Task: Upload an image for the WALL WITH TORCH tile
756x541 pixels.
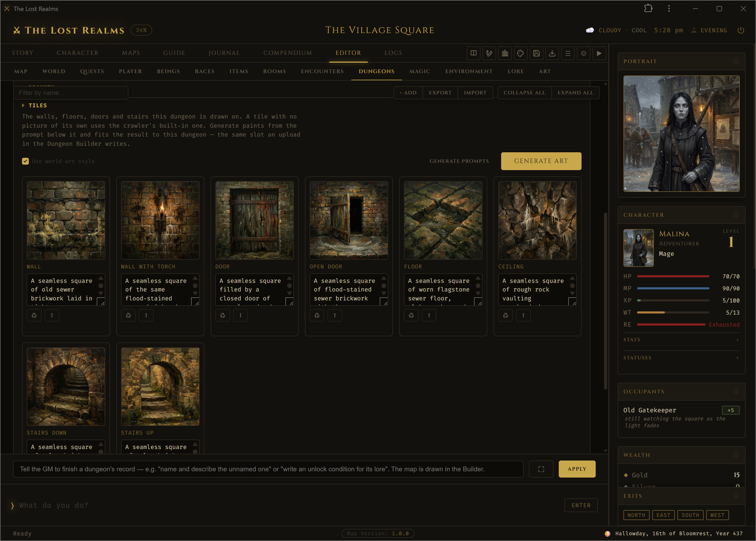Action: coord(146,315)
